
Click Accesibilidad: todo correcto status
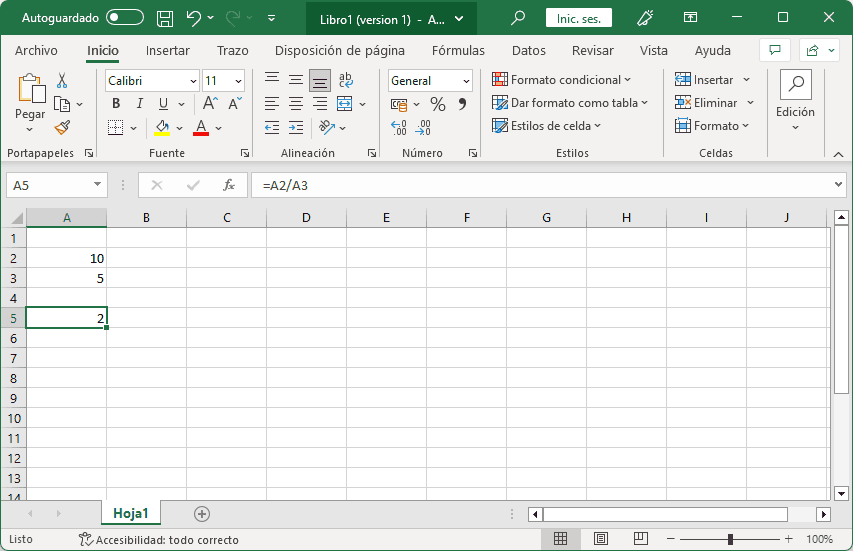(158, 540)
